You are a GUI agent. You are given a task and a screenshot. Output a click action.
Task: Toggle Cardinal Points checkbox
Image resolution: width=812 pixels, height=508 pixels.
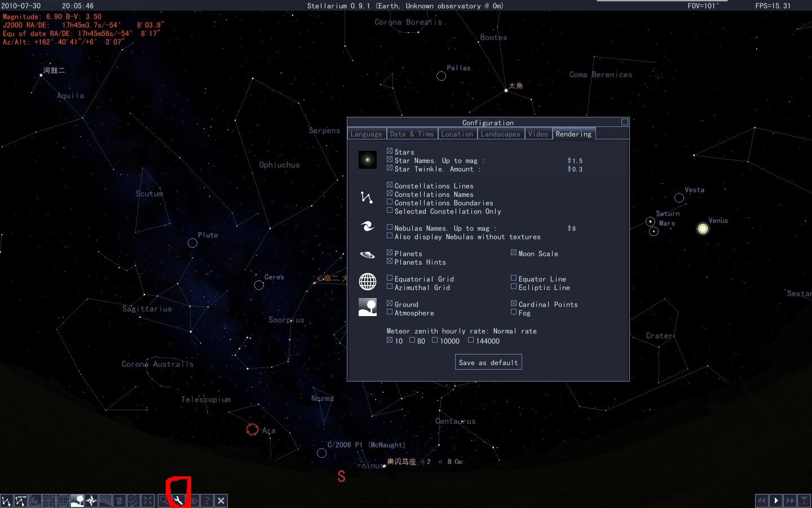514,304
